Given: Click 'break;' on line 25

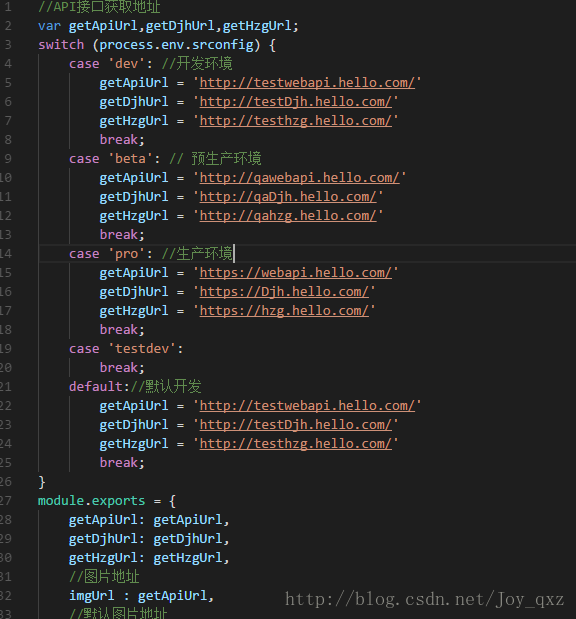Looking at the screenshot, I should pyautogui.click(x=122, y=463).
